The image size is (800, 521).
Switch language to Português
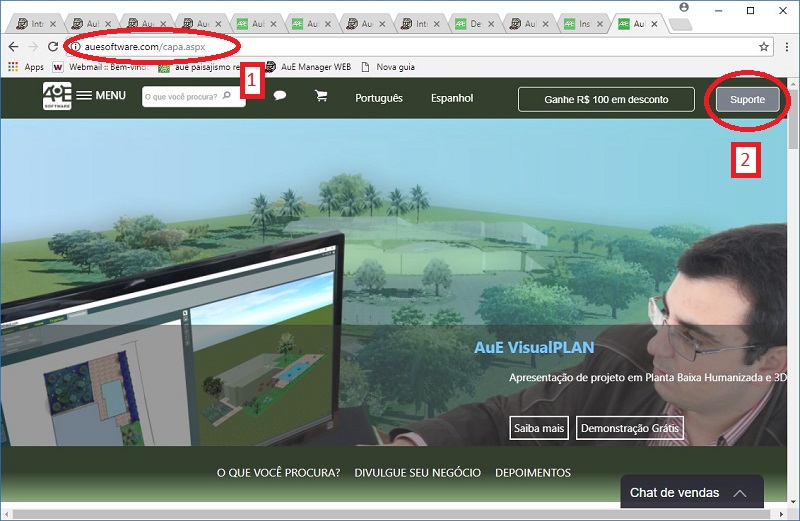[379, 98]
